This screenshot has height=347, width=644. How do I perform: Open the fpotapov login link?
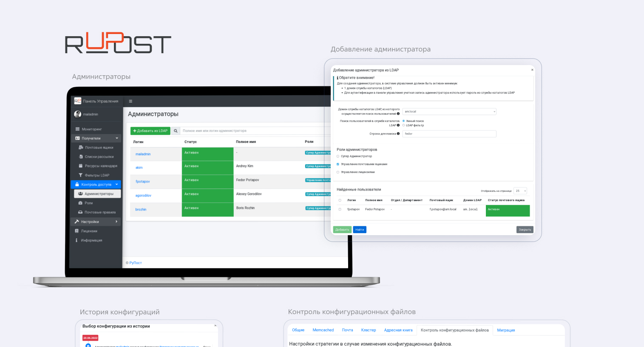point(143,182)
